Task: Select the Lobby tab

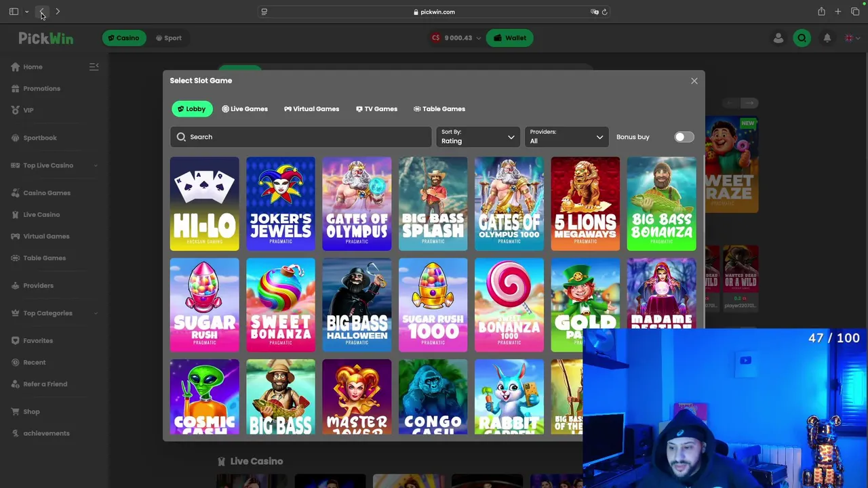Action: (191, 108)
